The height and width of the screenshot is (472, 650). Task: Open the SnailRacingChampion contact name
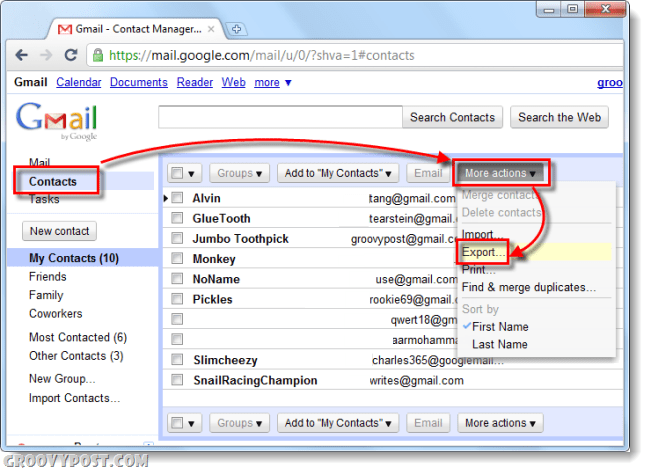[255, 380]
